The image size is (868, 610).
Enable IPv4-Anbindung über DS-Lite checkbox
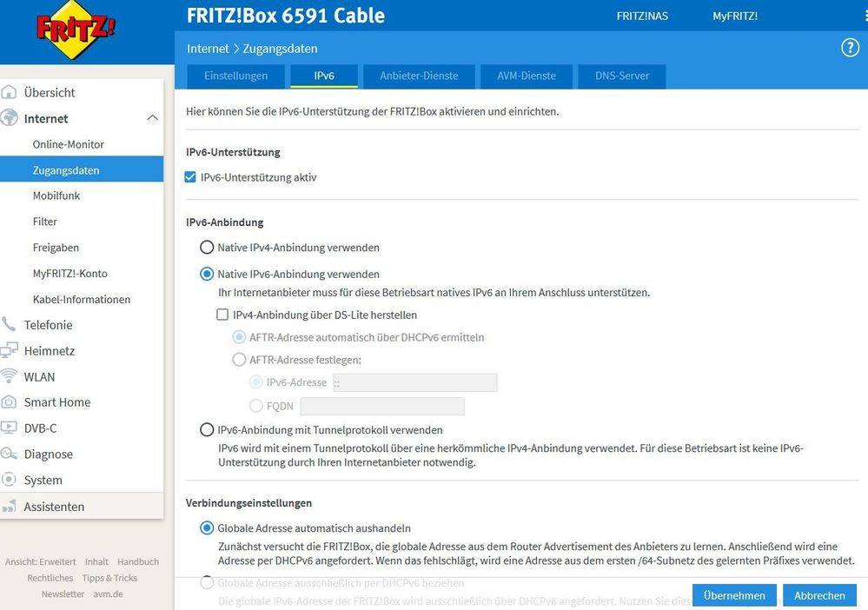click(x=222, y=315)
